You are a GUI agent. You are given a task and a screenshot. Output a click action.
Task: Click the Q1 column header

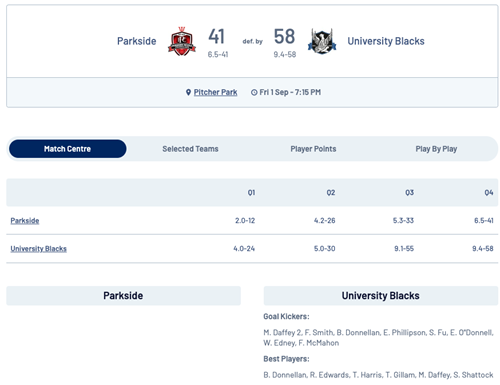[251, 193]
